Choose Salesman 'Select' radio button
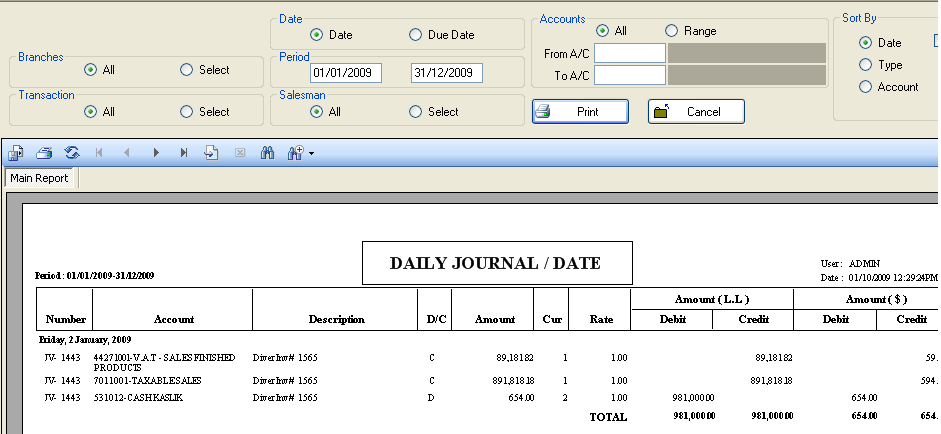 [416, 112]
